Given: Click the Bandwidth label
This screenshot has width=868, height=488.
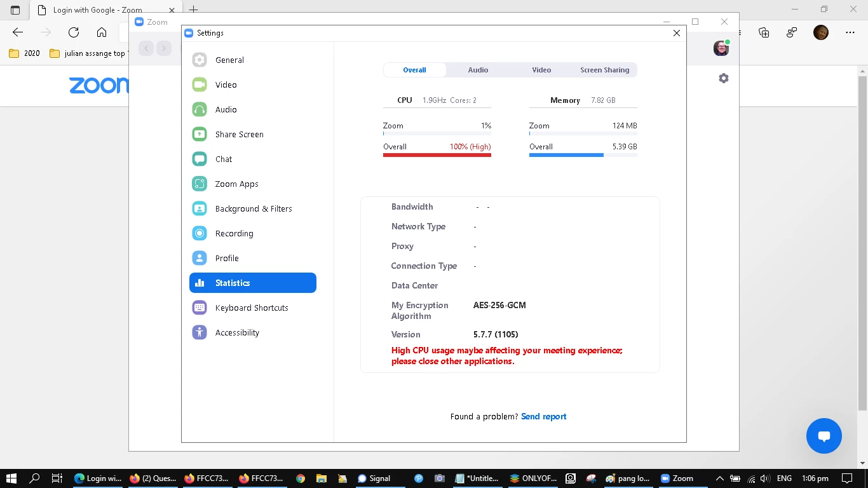Looking at the screenshot, I should pos(412,207).
